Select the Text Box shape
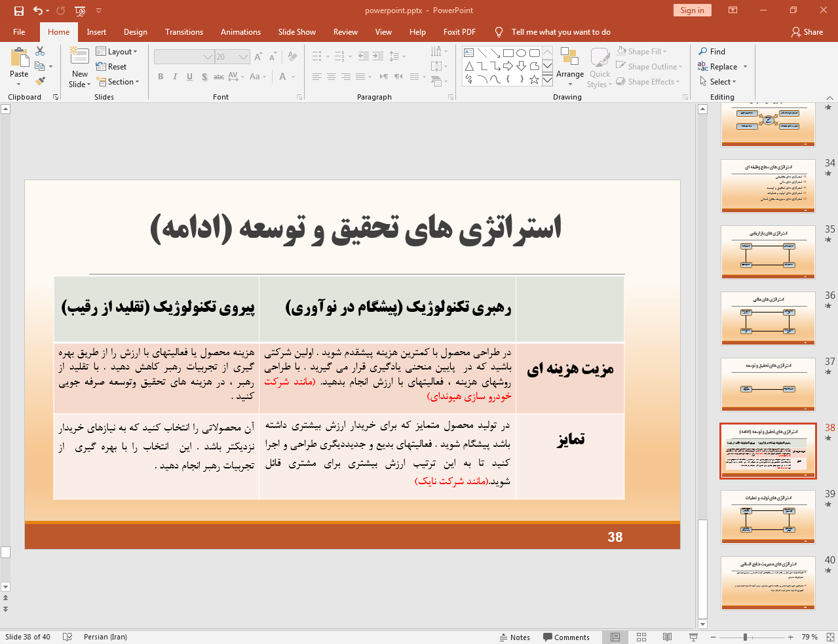 point(469,53)
